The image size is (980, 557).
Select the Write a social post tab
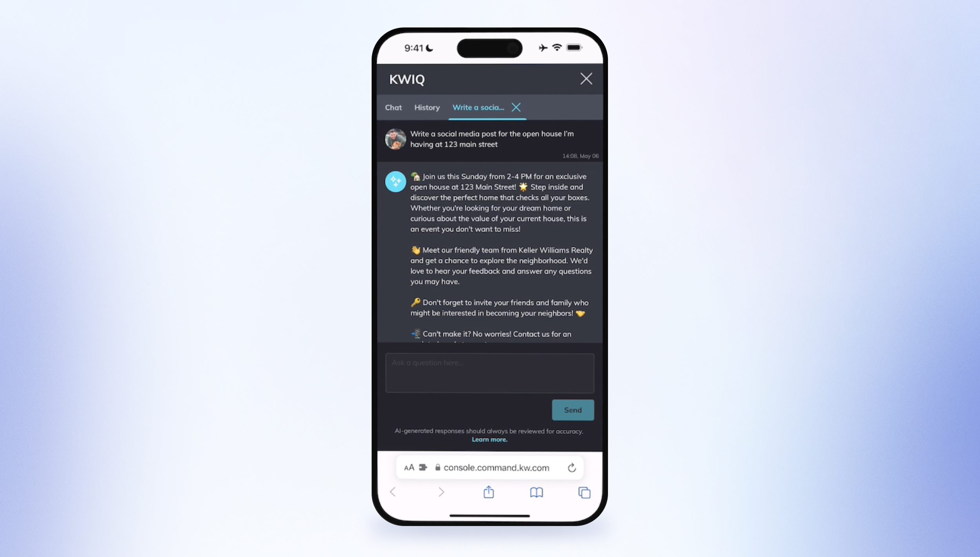coord(478,107)
